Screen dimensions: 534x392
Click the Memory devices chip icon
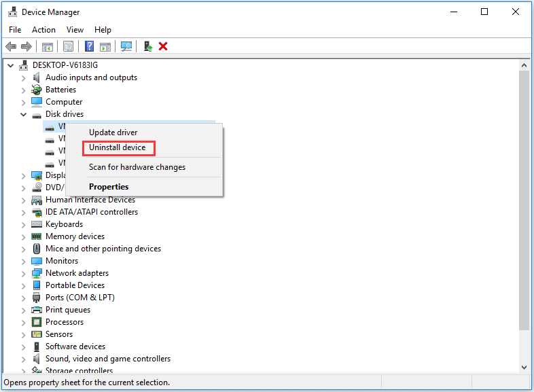[x=37, y=236]
